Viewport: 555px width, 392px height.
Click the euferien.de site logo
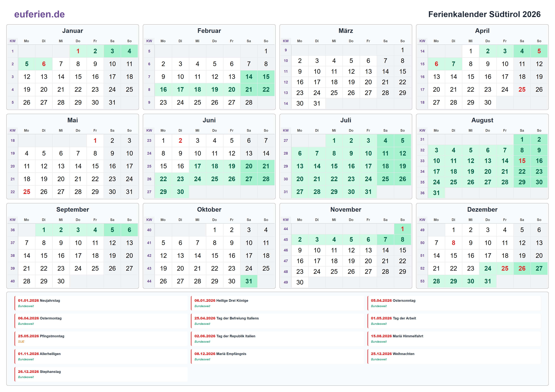(x=39, y=14)
